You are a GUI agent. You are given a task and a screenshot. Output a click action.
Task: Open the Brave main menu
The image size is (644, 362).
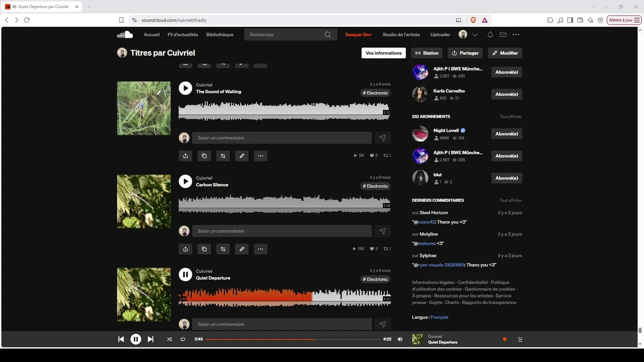tap(637, 20)
